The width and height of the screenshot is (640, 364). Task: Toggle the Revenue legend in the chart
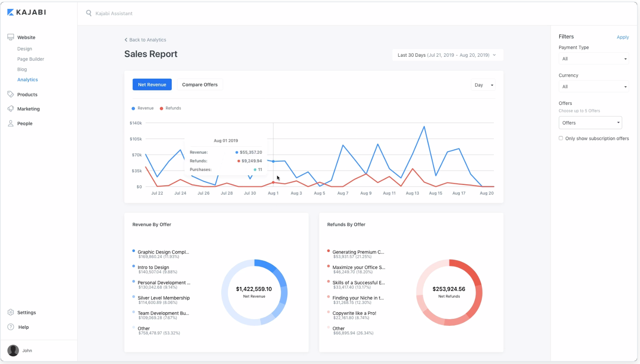(142, 108)
